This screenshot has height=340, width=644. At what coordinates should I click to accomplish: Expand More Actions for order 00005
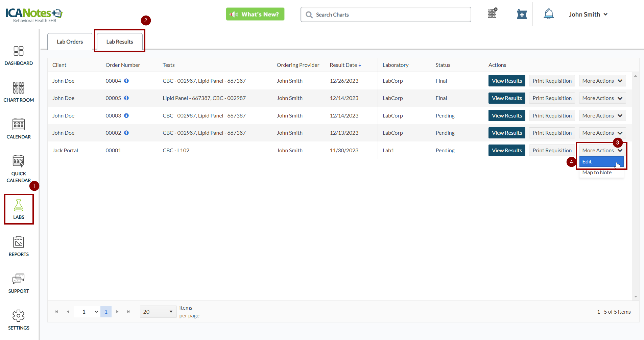[602, 98]
